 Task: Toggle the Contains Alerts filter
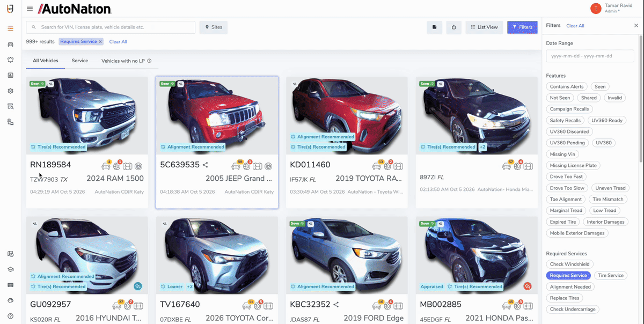(x=567, y=86)
